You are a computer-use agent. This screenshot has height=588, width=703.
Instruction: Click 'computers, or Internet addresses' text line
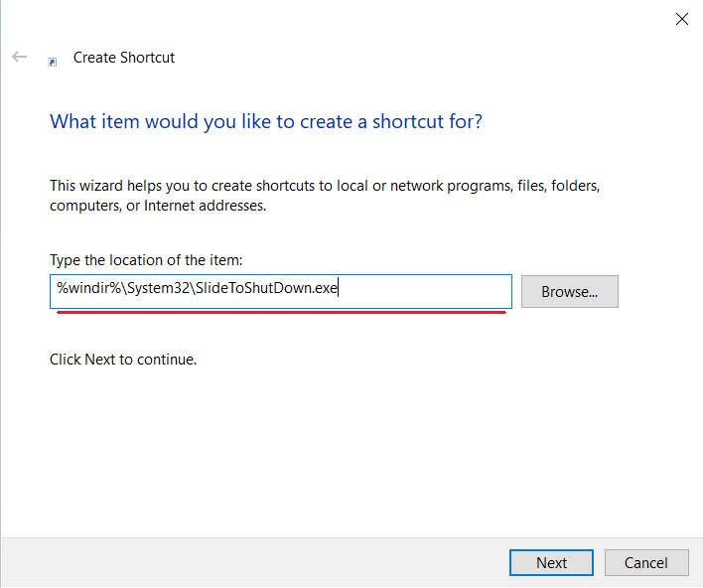point(158,206)
